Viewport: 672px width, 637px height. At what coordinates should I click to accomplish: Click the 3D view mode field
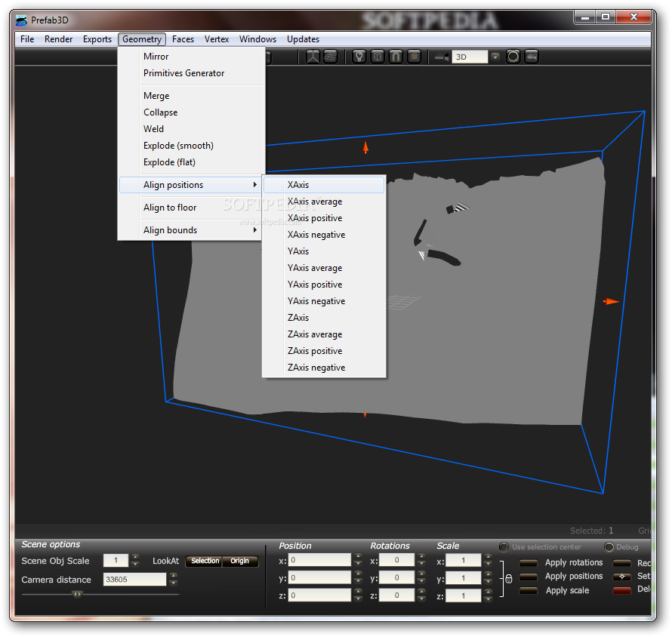coord(470,57)
